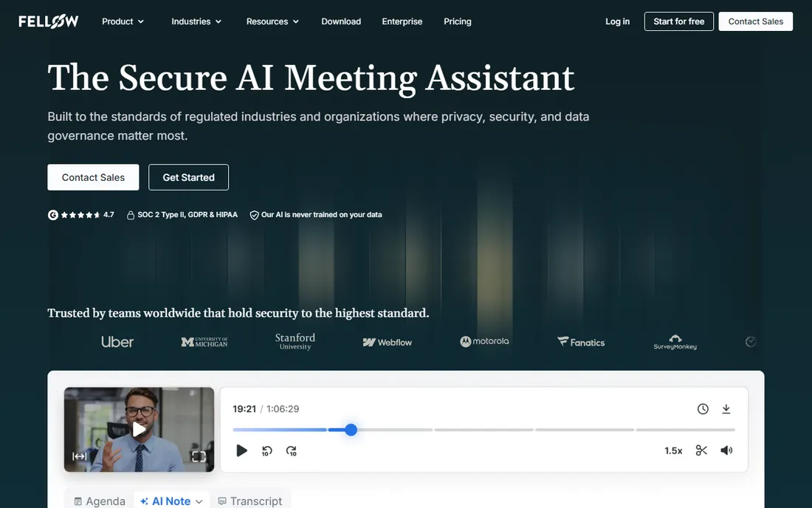Click the Get Started button
This screenshot has width=812, height=508.
tap(188, 177)
